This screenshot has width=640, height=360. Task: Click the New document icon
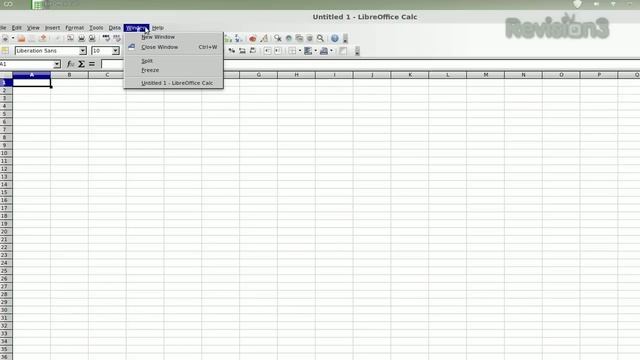pos(5,38)
